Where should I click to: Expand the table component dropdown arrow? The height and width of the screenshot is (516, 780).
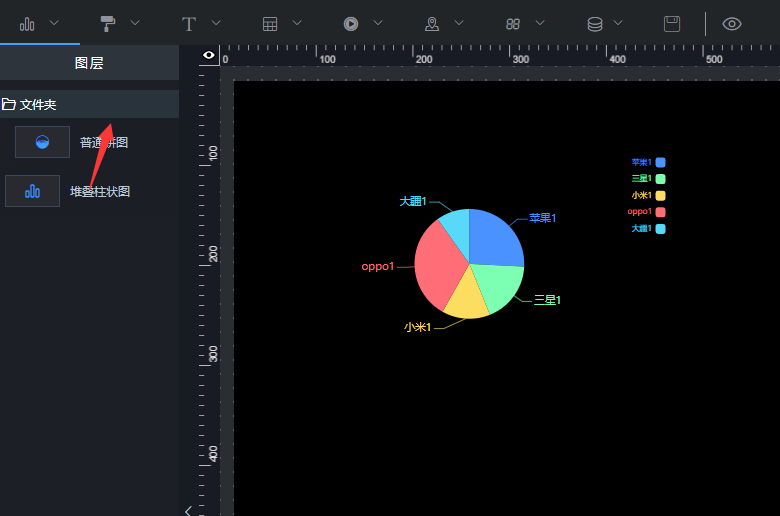tap(297, 23)
